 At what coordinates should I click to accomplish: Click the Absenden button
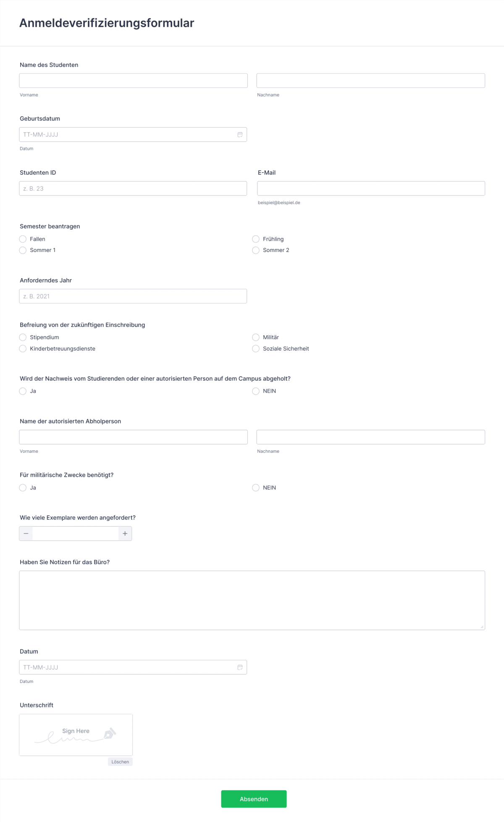pos(254,799)
